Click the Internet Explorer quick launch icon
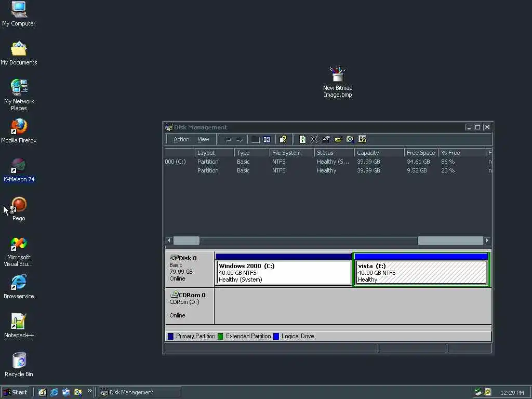Viewport: 532px width, 399px height. click(54, 392)
